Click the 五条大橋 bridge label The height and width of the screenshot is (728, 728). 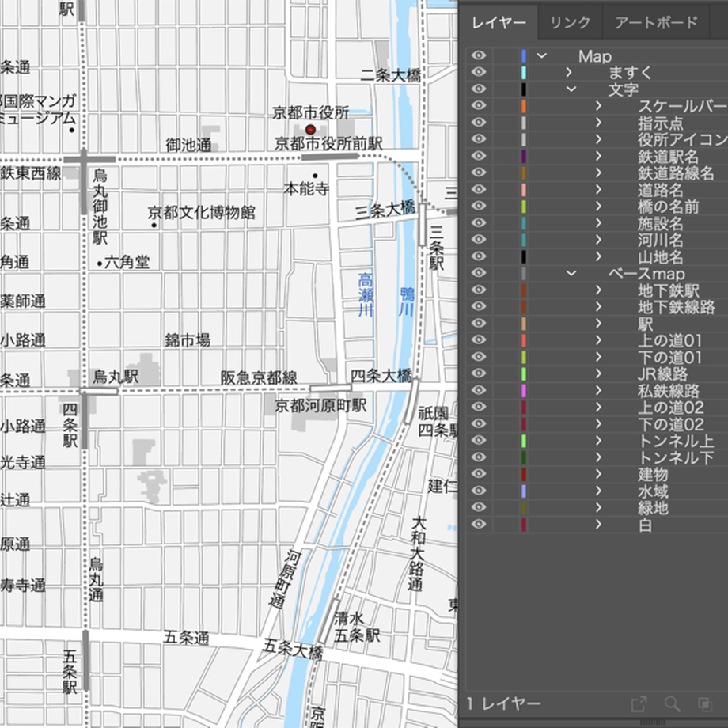293,649
